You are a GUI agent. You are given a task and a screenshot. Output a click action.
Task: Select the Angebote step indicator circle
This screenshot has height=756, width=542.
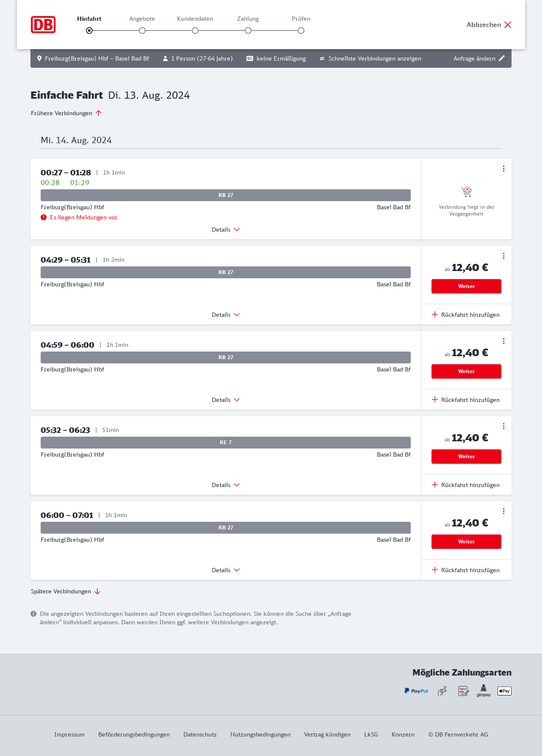[142, 30]
